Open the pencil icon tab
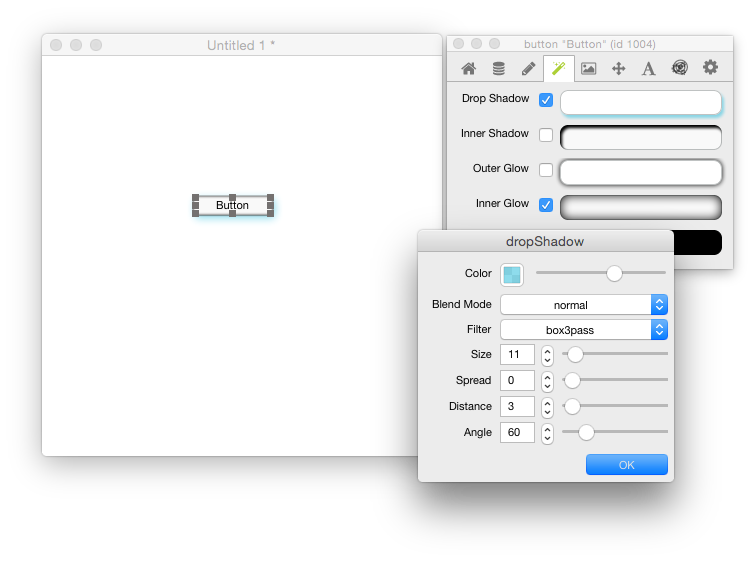Viewport: 750px width, 562px height. [528, 68]
